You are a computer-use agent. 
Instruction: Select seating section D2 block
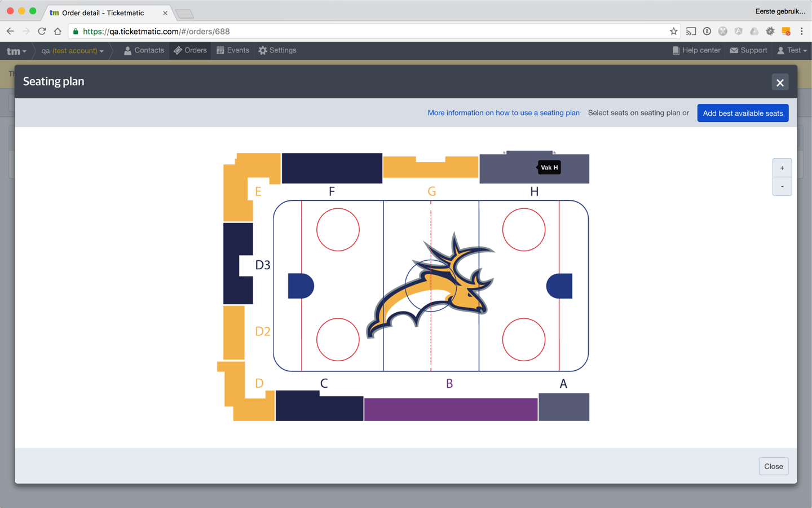click(x=233, y=333)
